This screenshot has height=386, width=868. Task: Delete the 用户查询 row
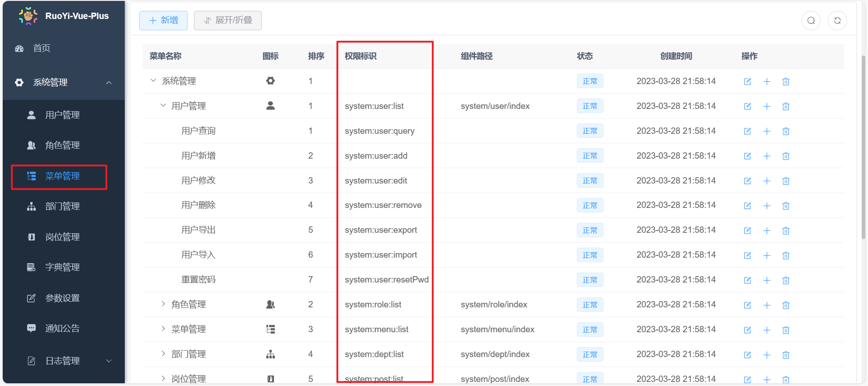(786, 131)
